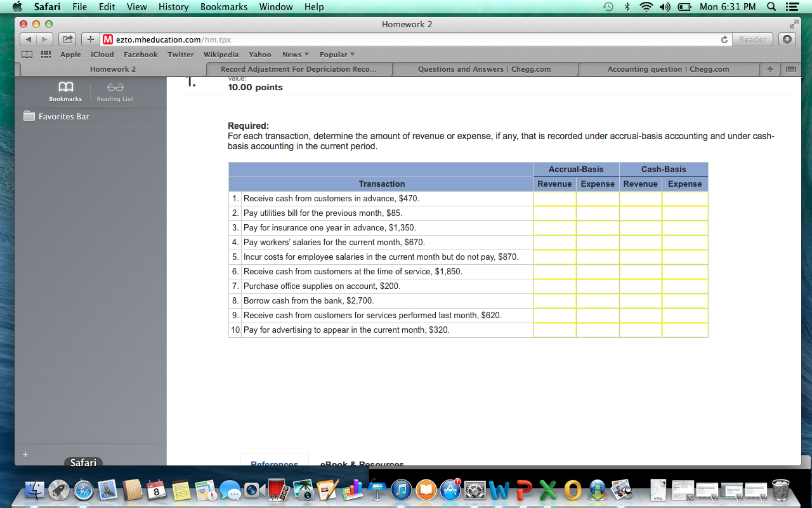This screenshot has height=508, width=812.
Task: Expand the News bookmarks dropdown
Action: pos(295,55)
